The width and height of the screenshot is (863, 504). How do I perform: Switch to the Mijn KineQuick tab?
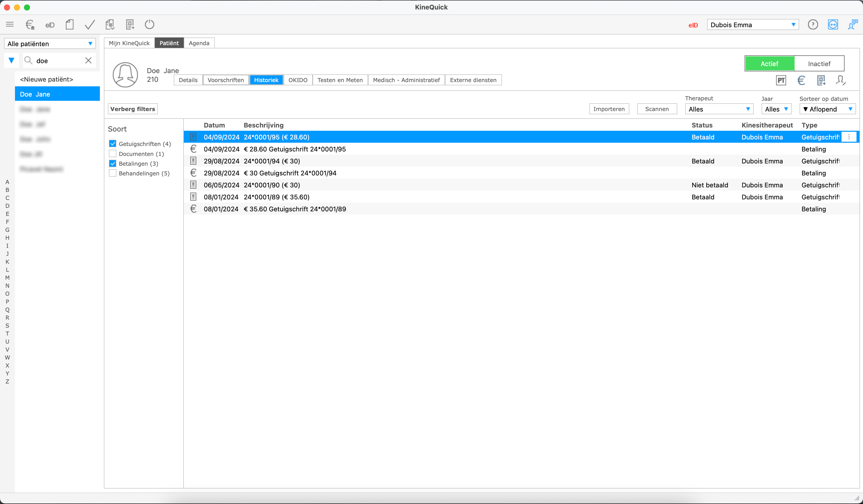point(129,43)
